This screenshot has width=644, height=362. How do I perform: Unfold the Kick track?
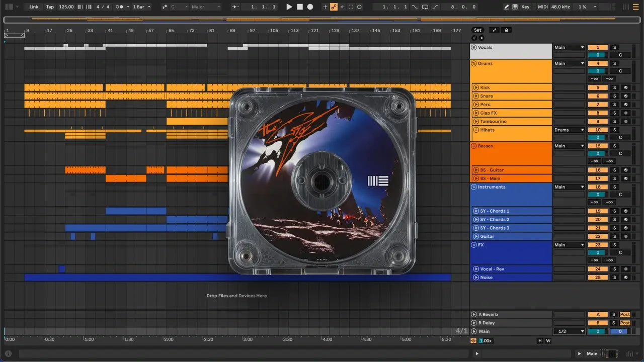click(475, 87)
